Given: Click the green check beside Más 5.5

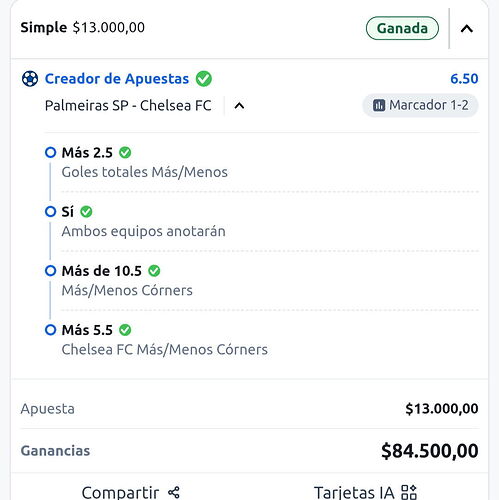Looking at the screenshot, I should click(x=125, y=330).
